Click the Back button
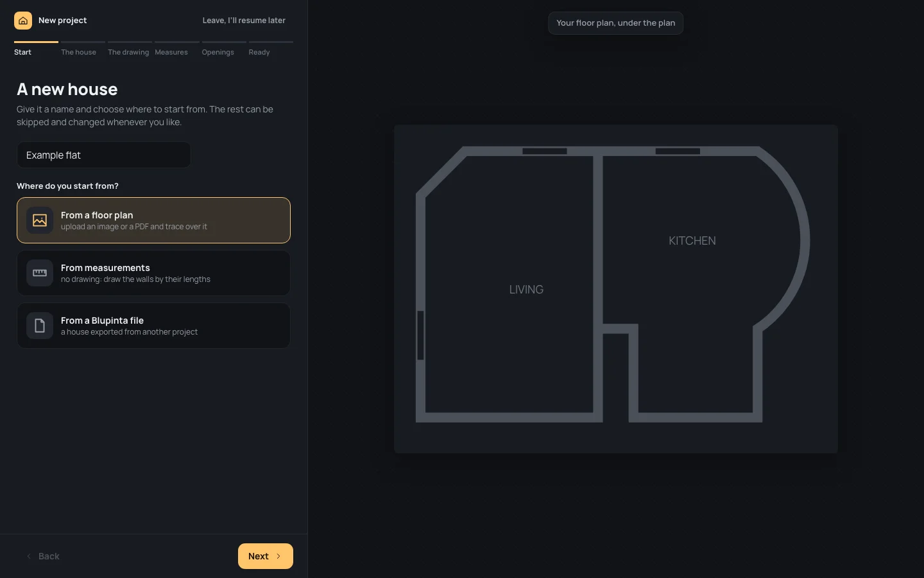924x578 pixels. click(x=42, y=556)
